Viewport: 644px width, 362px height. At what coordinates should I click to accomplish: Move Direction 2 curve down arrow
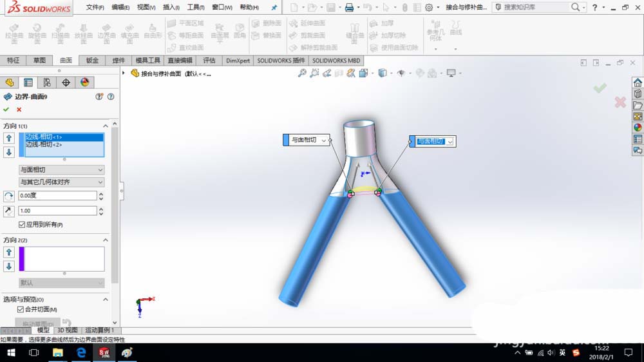[9, 266]
